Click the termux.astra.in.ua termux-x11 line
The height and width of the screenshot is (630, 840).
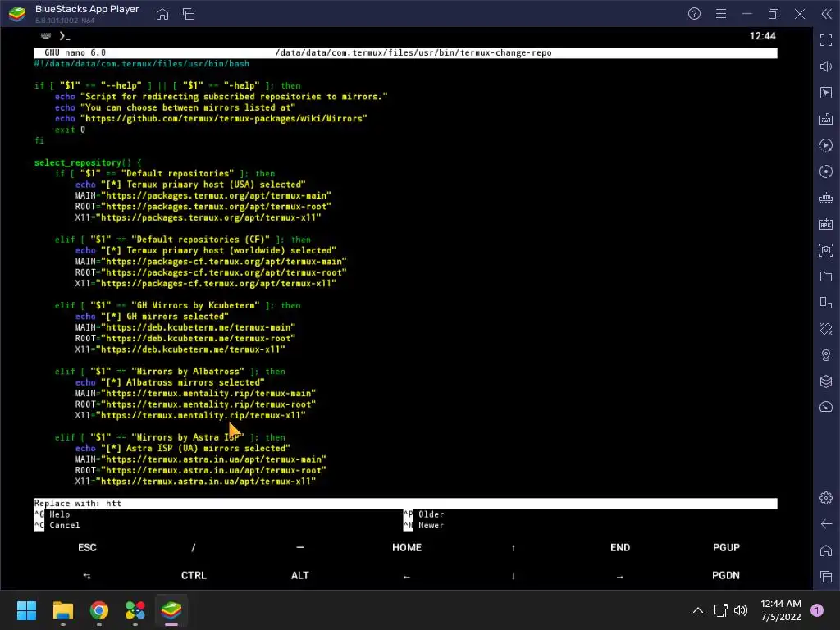pos(195,481)
